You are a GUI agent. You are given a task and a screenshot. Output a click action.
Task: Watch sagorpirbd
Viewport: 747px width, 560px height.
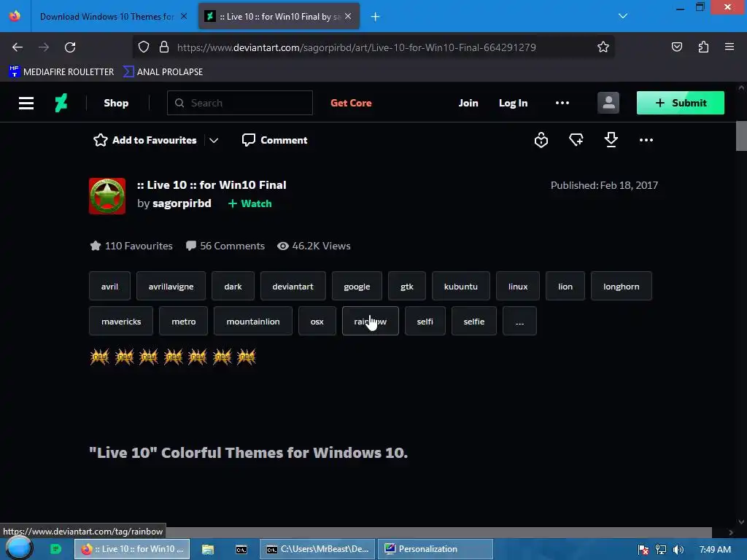(249, 204)
